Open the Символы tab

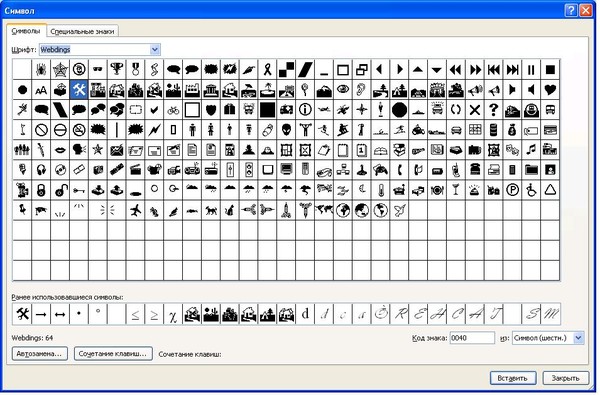(26, 31)
